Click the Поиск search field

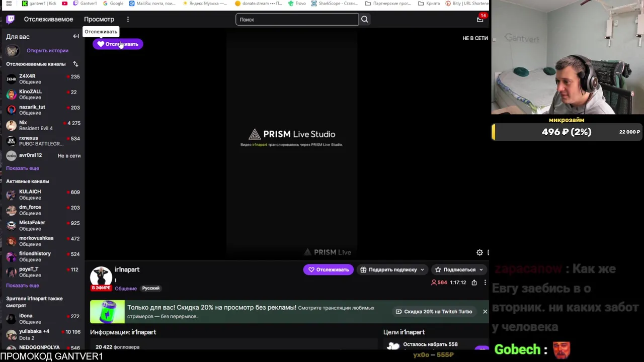click(297, 20)
